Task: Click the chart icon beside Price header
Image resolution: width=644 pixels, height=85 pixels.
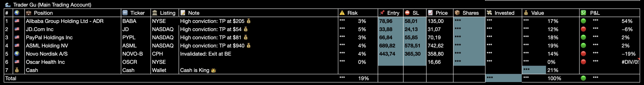Action: coord(430,13)
